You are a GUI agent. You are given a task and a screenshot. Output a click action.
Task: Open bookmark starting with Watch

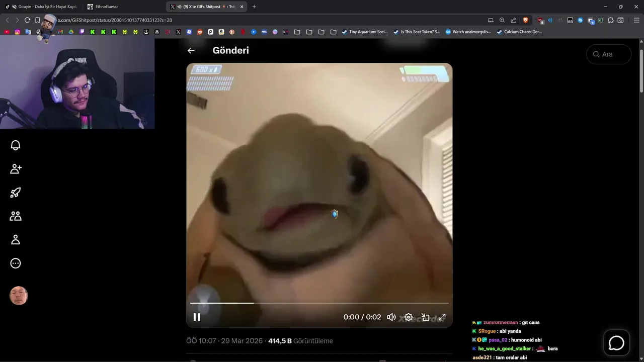[468, 32]
